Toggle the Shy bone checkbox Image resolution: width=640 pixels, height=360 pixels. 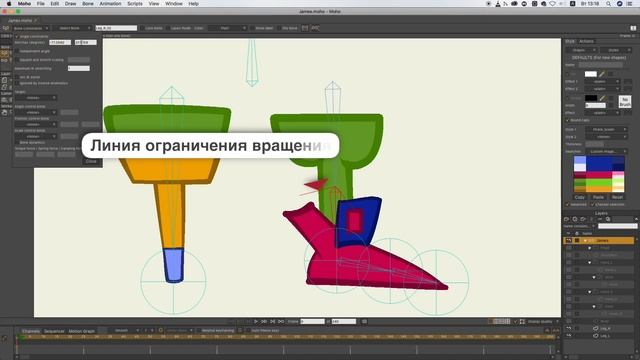pos(279,28)
